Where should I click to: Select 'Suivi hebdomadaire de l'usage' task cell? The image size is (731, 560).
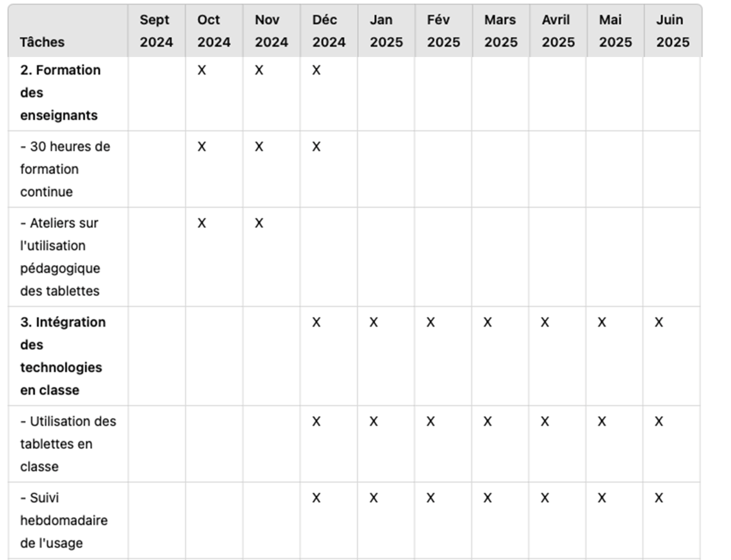tap(64, 520)
